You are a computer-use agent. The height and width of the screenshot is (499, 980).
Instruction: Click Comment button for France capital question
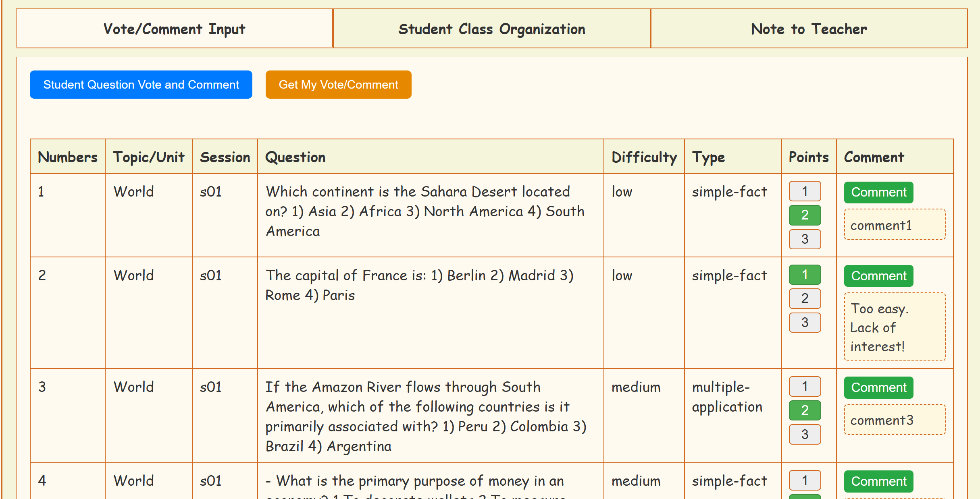[x=878, y=276]
